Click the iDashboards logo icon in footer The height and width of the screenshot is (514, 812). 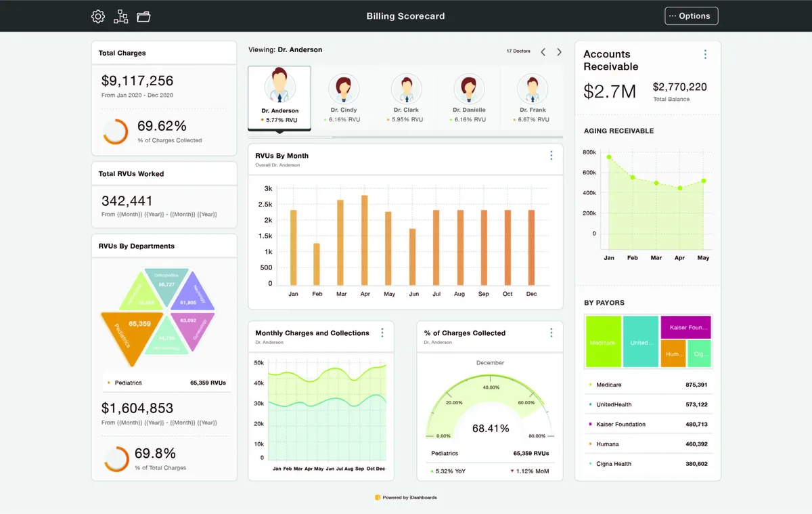(378, 498)
